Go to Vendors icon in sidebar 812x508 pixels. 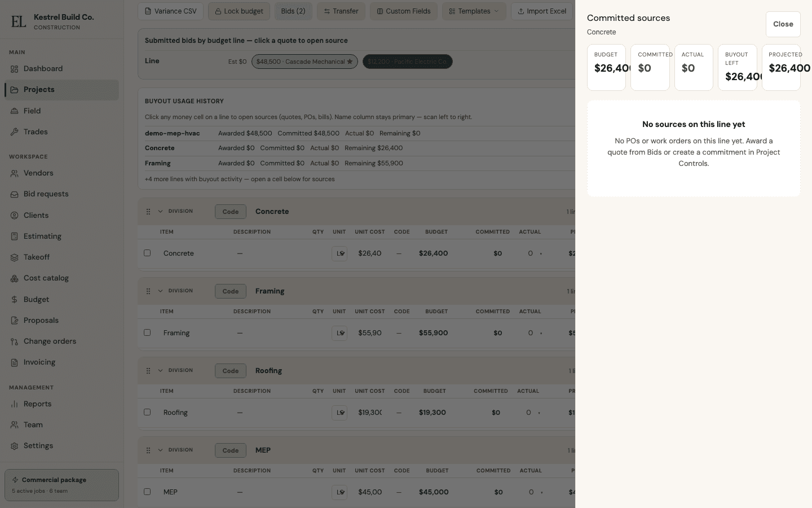[15, 173]
